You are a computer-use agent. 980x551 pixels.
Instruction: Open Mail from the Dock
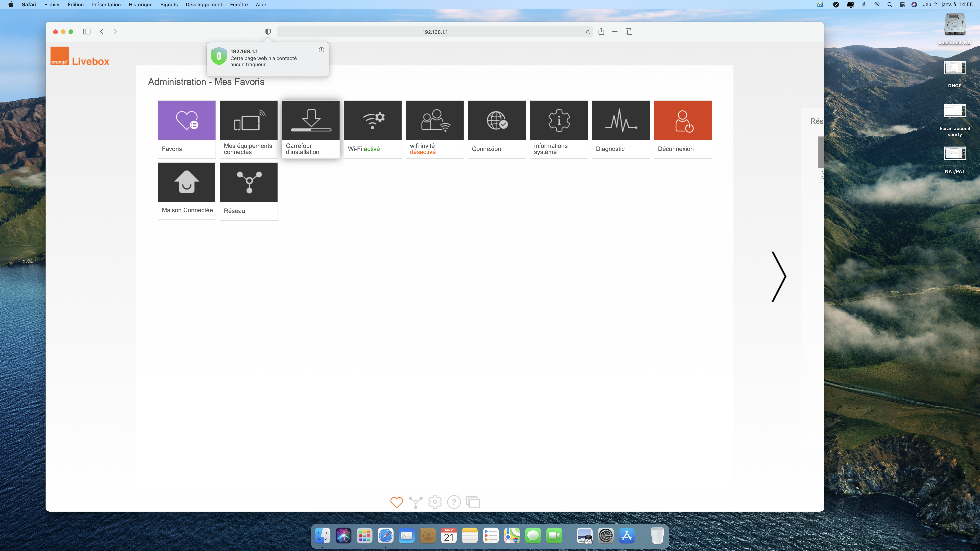[407, 536]
